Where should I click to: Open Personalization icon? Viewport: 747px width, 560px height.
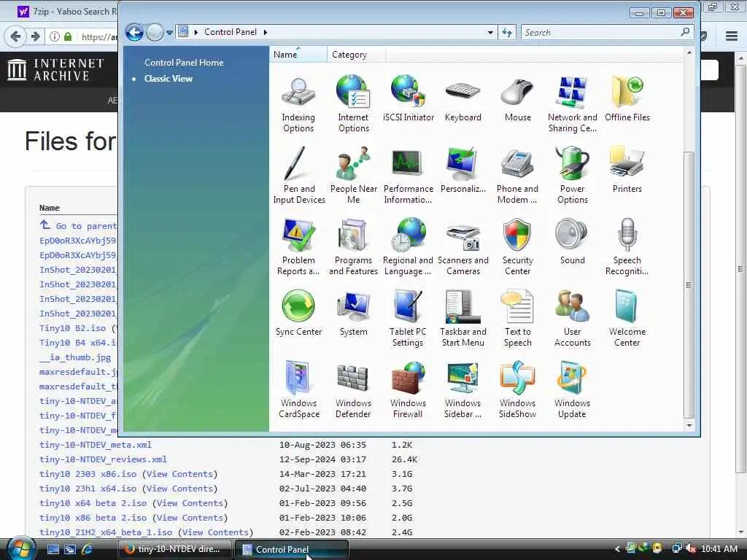[462, 170]
